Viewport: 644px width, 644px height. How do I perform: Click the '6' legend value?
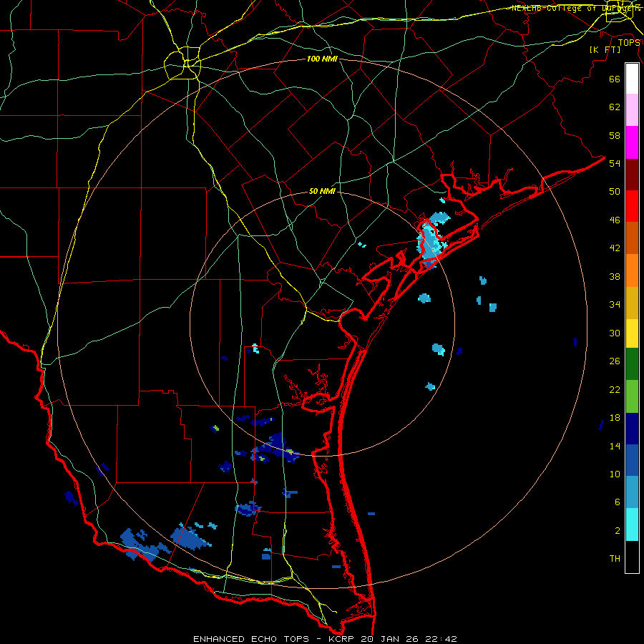(x=618, y=502)
